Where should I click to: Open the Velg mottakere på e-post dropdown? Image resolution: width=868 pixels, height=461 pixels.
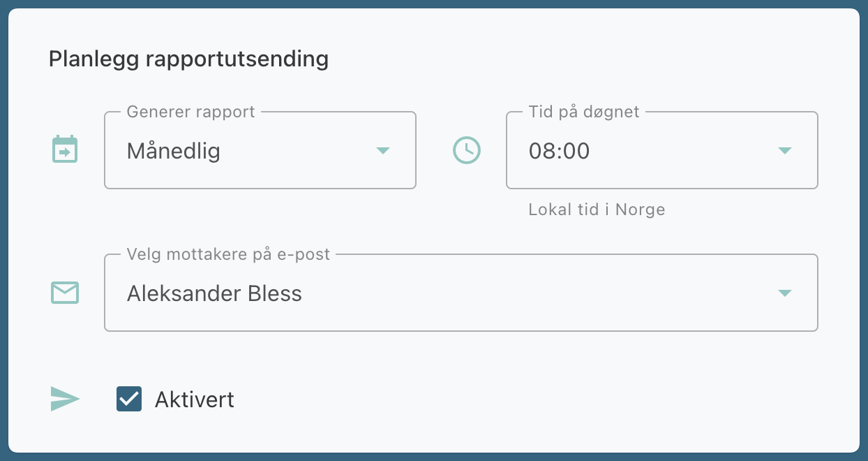(461, 293)
